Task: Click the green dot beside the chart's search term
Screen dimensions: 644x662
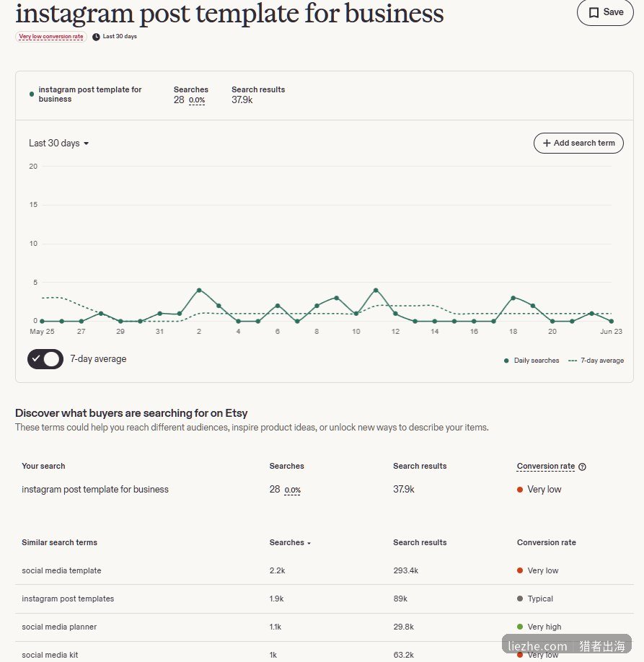Action: pyautogui.click(x=32, y=94)
